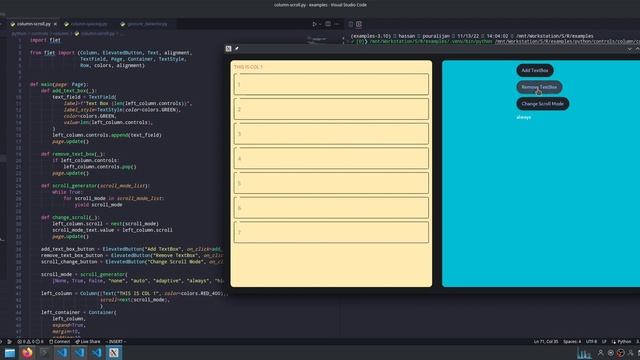Click the Remove TextBox button

539,87
